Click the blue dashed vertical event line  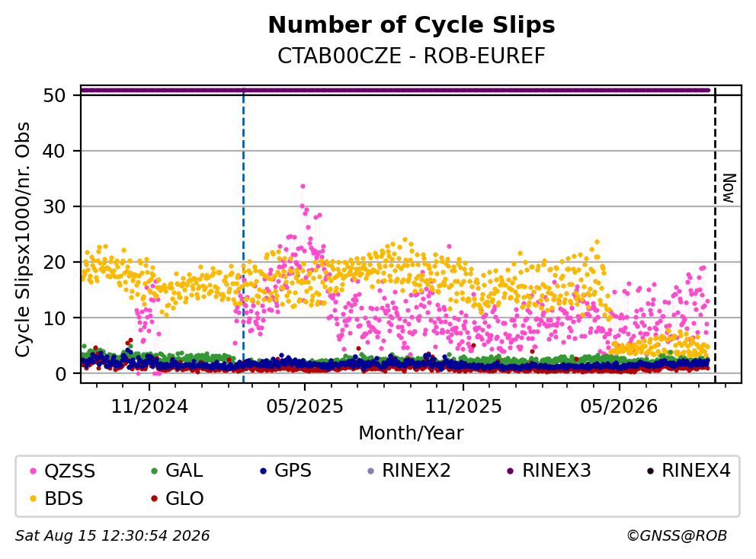click(243, 235)
